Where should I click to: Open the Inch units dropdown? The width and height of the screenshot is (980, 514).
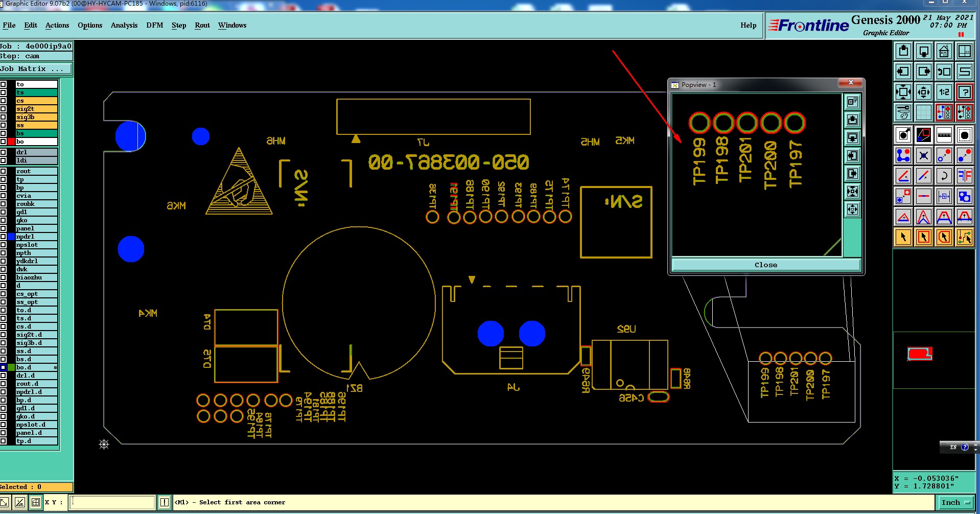tap(956, 502)
